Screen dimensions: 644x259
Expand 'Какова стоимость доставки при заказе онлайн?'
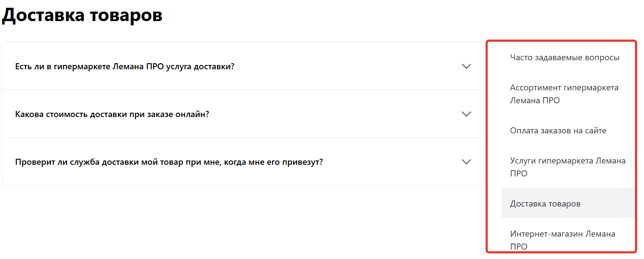click(x=112, y=114)
